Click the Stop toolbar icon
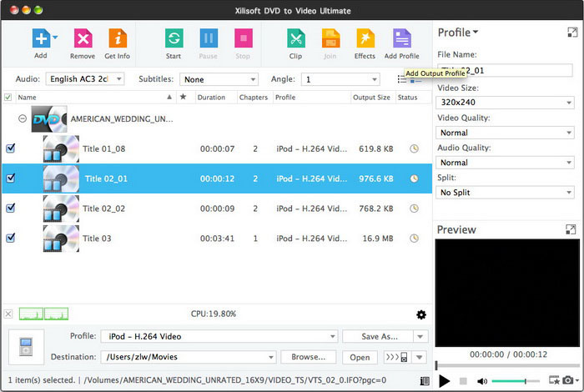Image resolution: width=584 pixels, height=392 pixels. click(x=243, y=38)
